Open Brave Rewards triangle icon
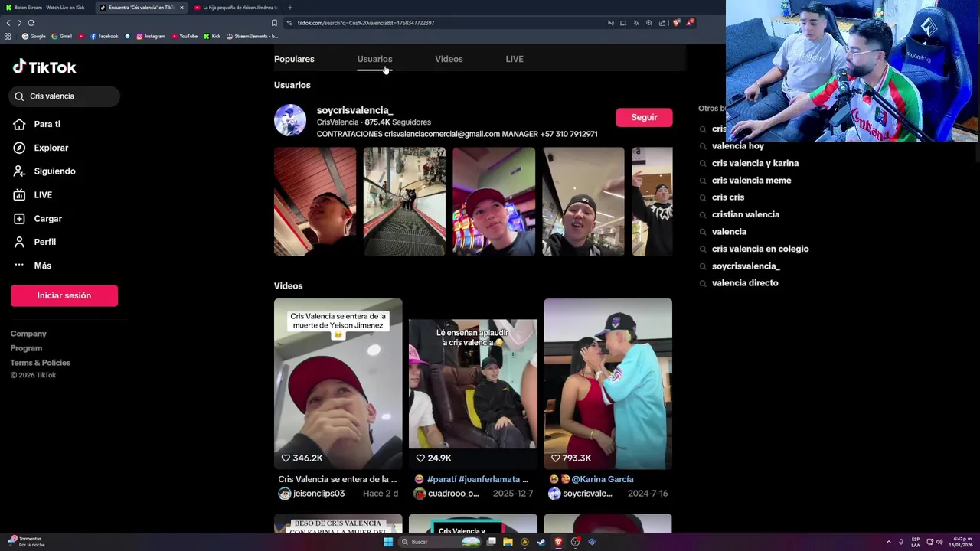 690,23
